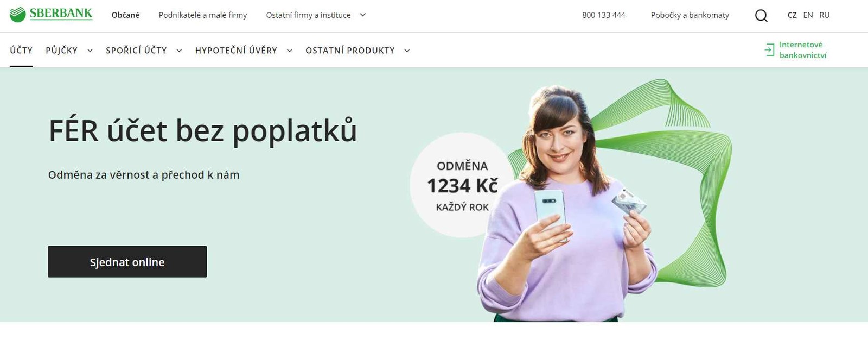Select Podnikatelé a malé firmy
868x339 pixels.
(203, 15)
